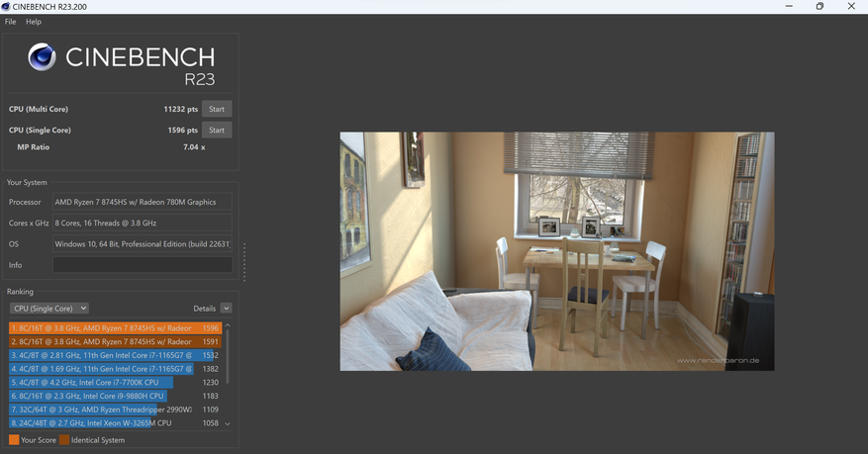868x454 pixels.
Task: Expand the Details dropdown arrow
Action: [x=226, y=309]
